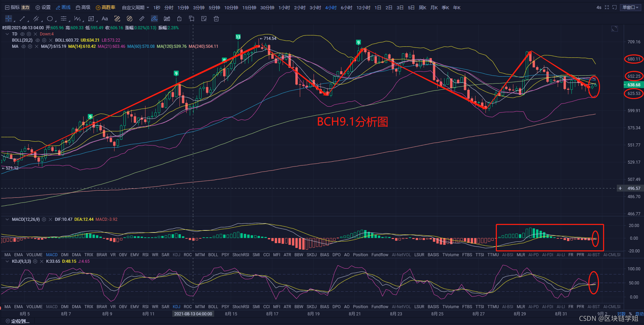Toggle the 主力 main-force badge

coord(25,7)
